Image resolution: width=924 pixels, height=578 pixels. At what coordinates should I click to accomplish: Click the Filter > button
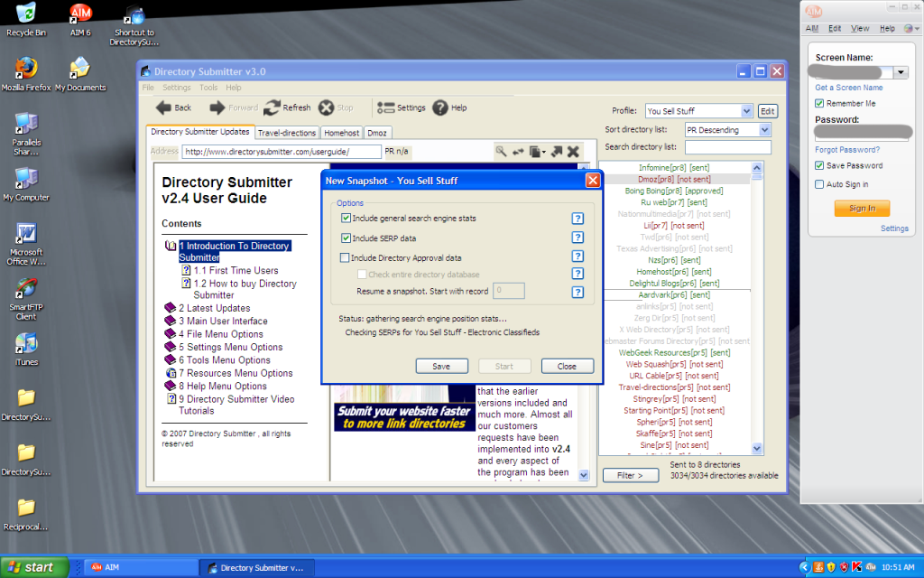631,475
